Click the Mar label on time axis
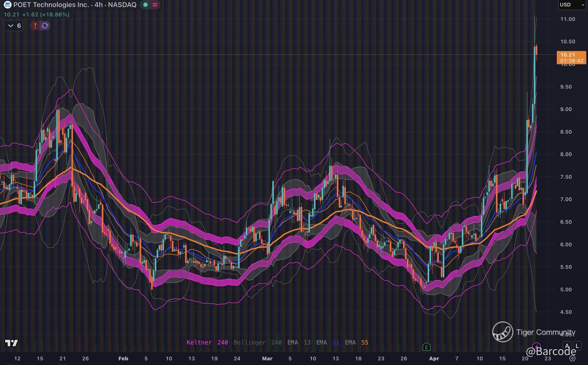 point(267,358)
